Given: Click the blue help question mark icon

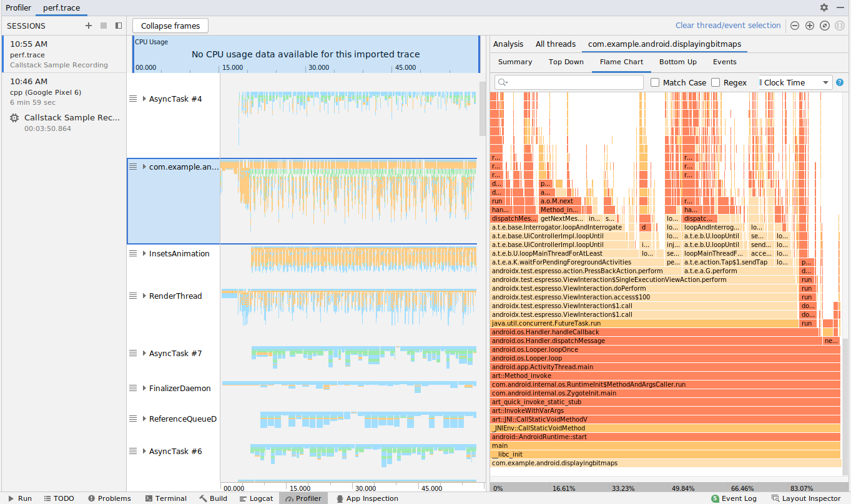Looking at the screenshot, I should (840, 82).
